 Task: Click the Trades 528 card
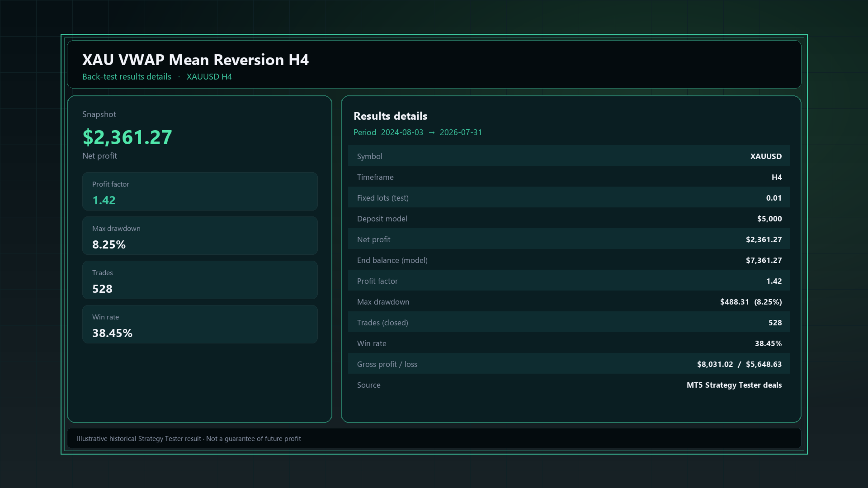[x=200, y=280]
